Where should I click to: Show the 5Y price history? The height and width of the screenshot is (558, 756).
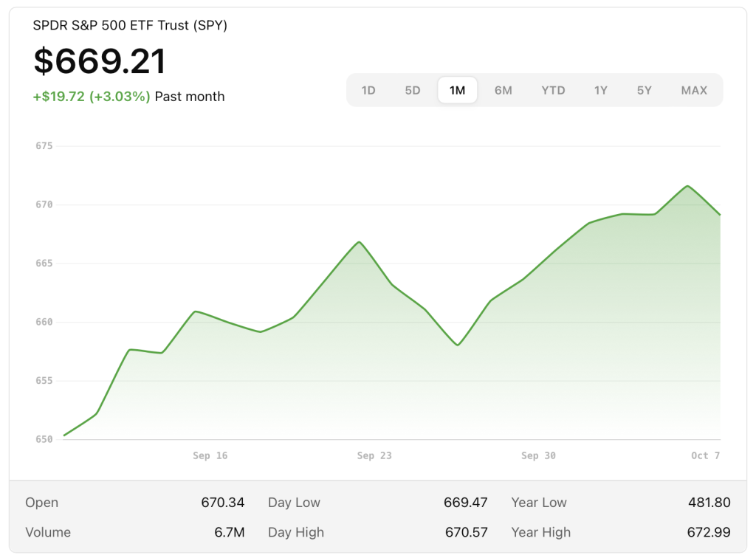[x=645, y=91]
